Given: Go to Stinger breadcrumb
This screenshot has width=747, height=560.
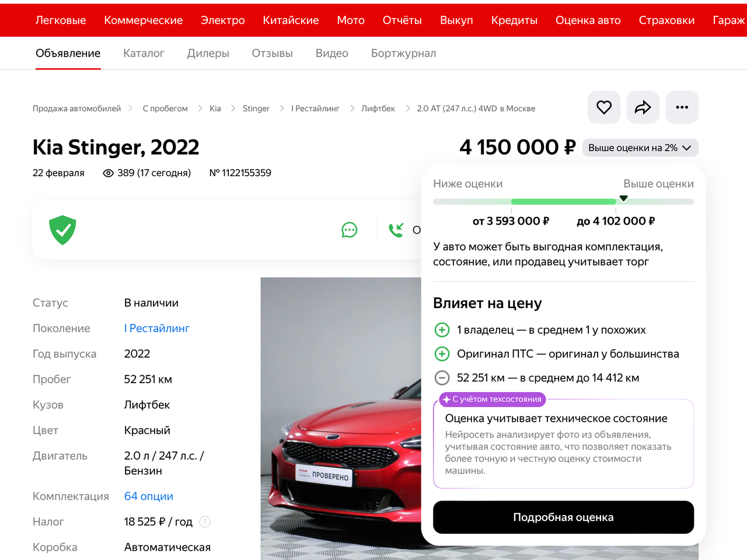Looking at the screenshot, I should click(256, 108).
